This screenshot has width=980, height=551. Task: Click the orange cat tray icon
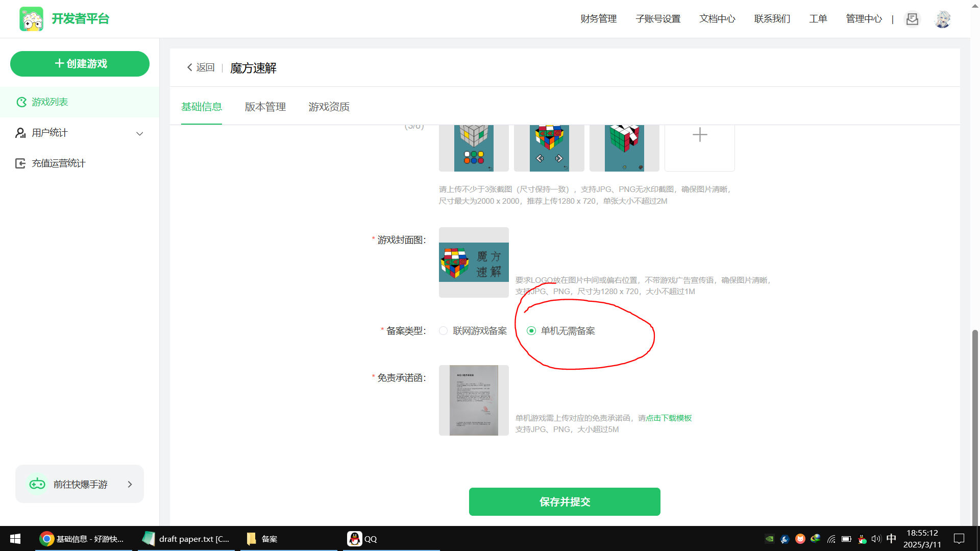click(x=800, y=539)
